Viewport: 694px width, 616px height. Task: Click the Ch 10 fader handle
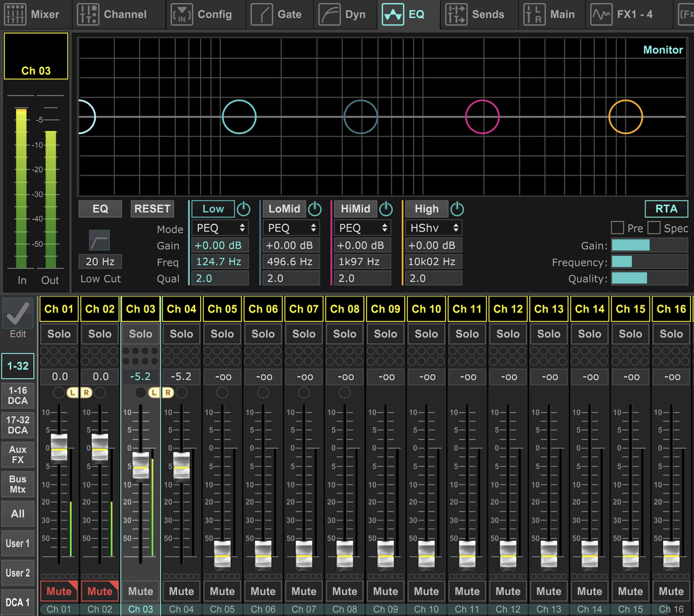426,554
